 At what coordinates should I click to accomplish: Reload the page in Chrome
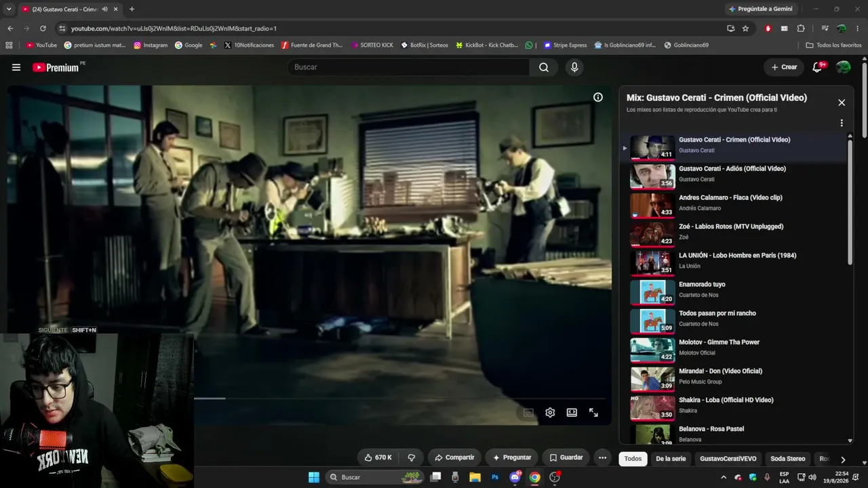[43, 28]
